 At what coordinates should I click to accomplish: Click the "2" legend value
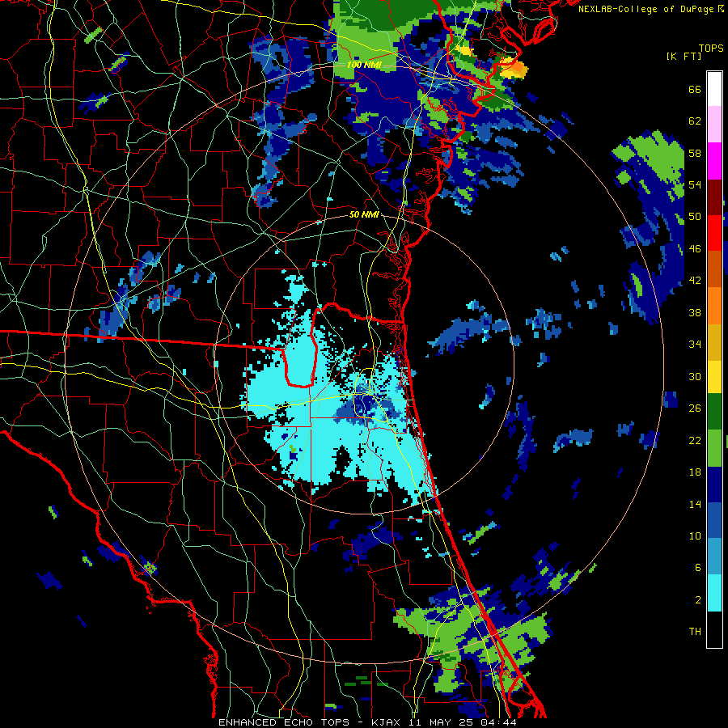click(698, 600)
